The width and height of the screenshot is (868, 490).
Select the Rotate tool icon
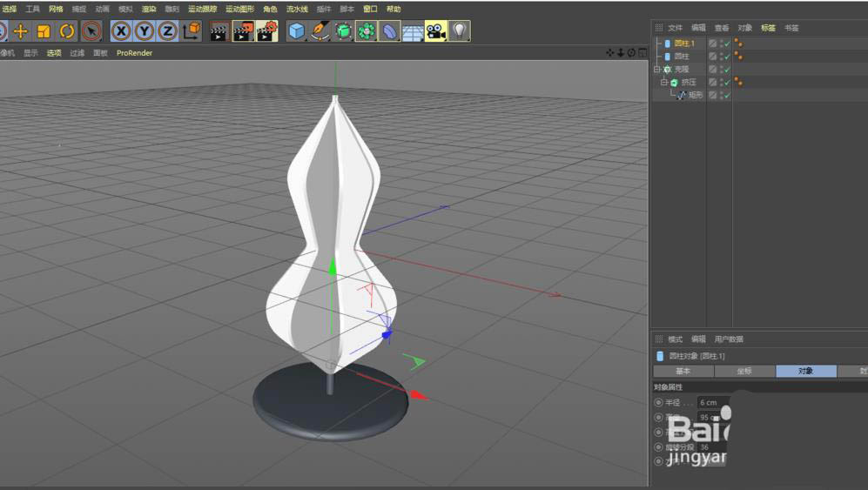coord(67,31)
